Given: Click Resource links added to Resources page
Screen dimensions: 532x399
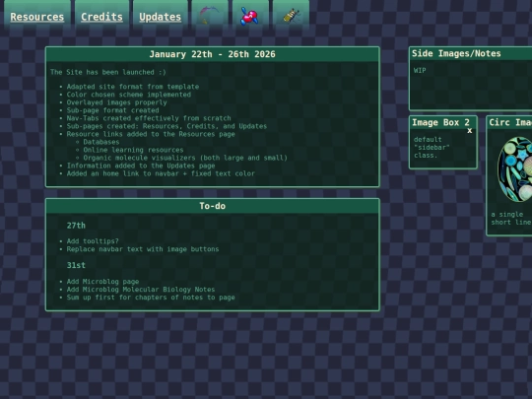Looking at the screenshot, I should 151,134.
